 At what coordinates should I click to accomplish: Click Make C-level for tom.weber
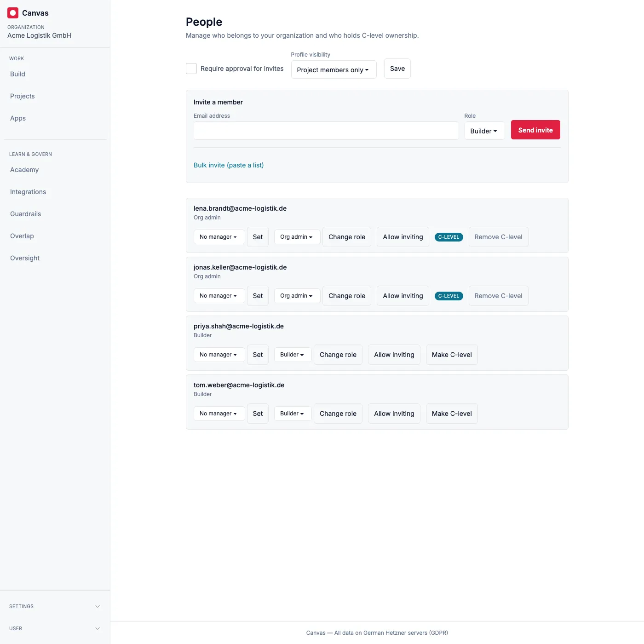point(452,414)
